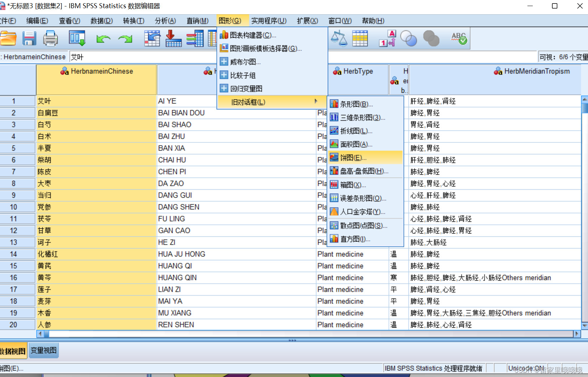Click Plant medicine in row 14
The image size is (588, 377).
352,254
